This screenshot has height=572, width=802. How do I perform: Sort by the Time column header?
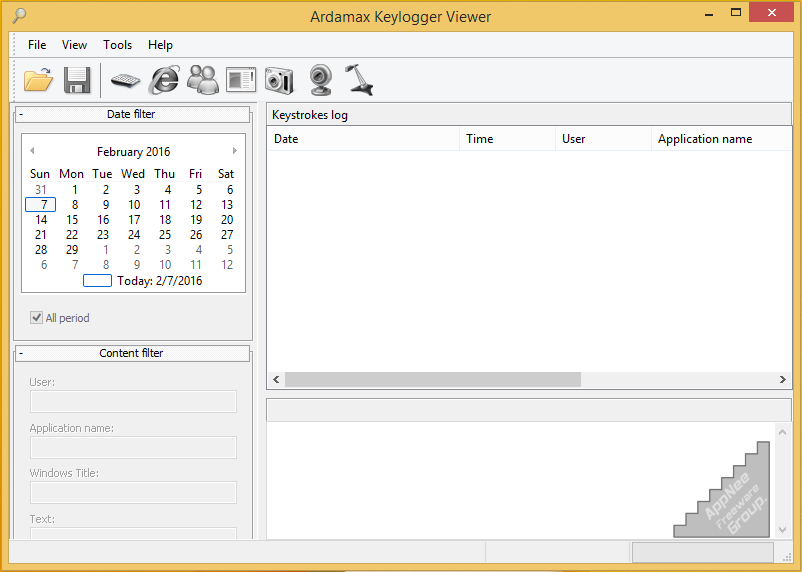click(507, 139)
